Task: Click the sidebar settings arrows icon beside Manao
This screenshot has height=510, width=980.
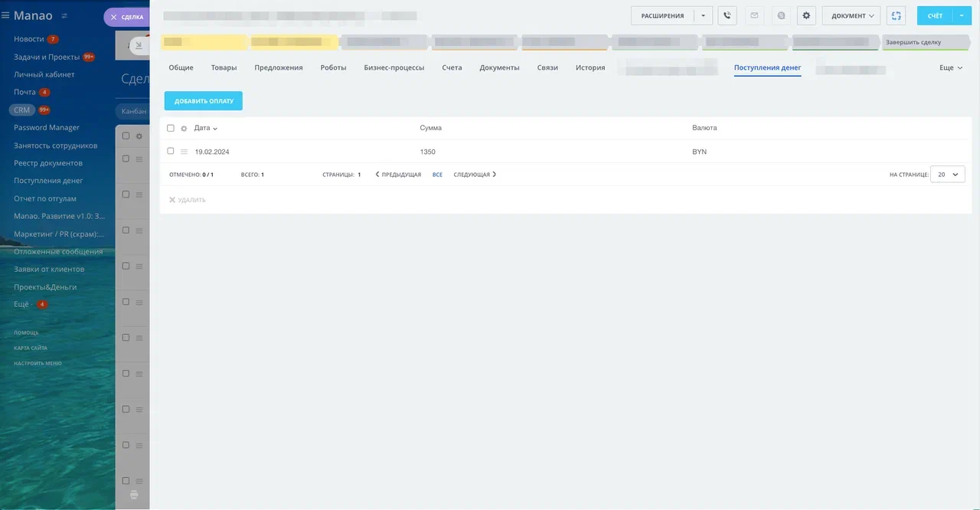Action: 64,16
